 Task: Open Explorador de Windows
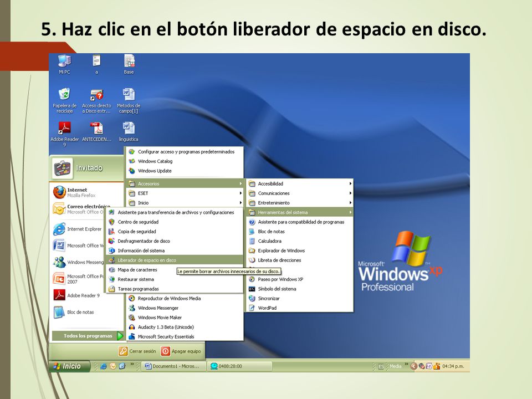(300, 250)
